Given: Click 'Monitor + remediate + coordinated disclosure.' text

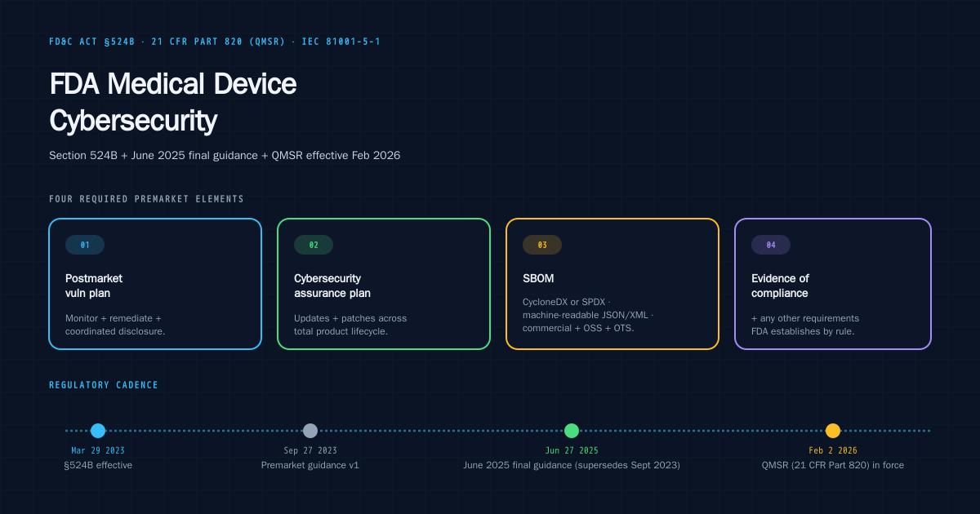Looking at the screenshot, I should (x=115, y=325).
